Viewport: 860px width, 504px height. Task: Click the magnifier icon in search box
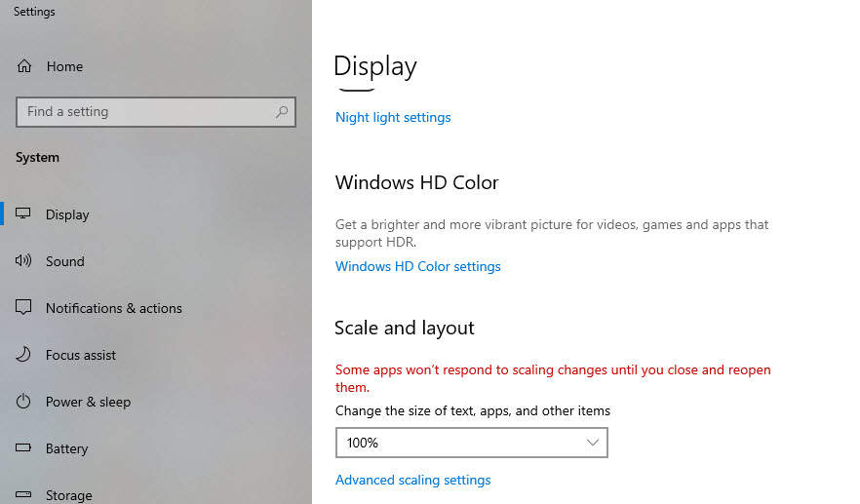[282, 112]
